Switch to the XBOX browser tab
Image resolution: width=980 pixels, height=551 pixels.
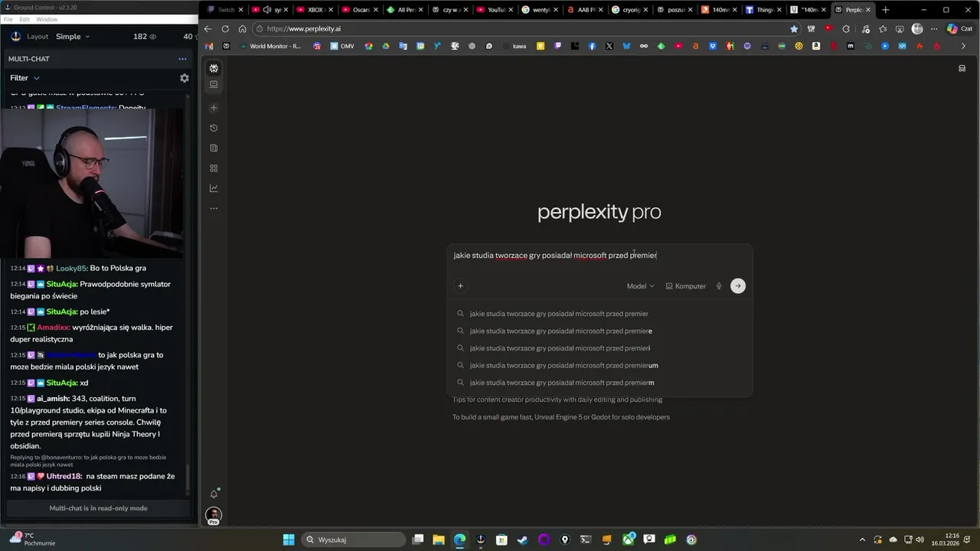(315, 10)
